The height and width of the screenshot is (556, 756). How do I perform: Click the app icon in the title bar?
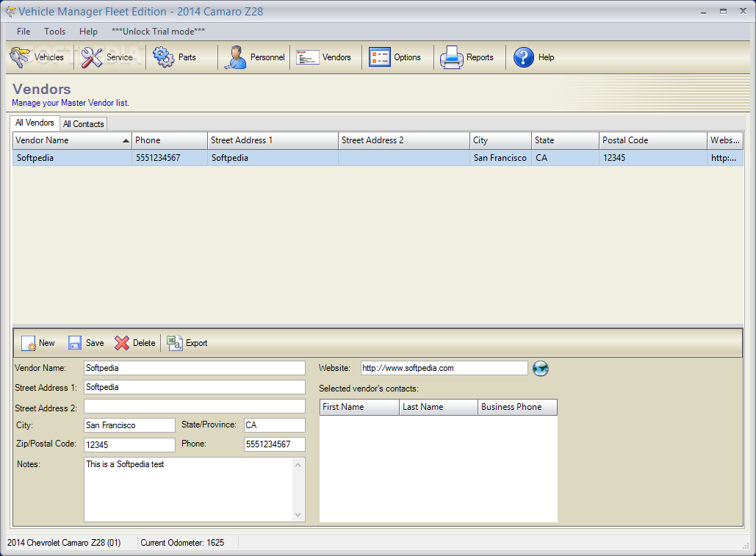point(10,12)
